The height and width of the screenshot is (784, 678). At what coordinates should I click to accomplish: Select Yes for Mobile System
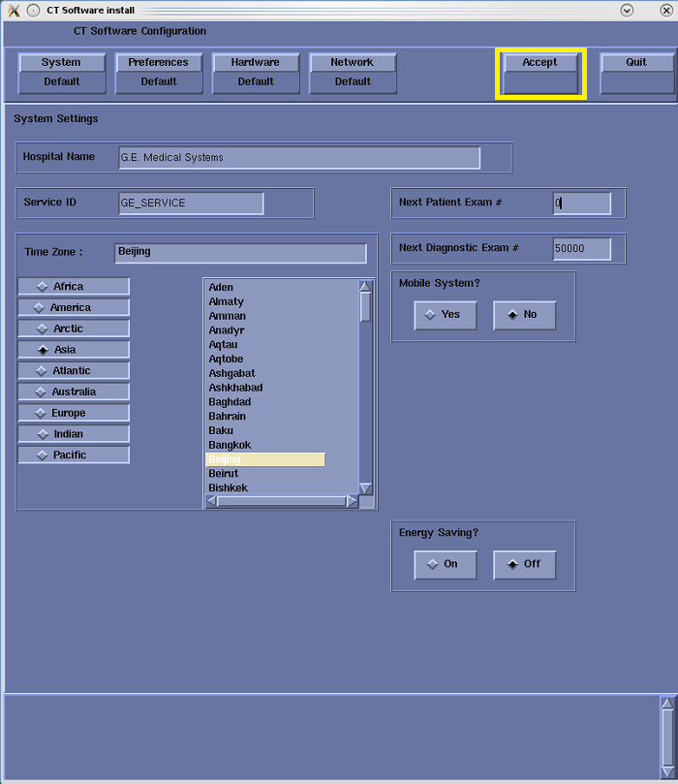pyautogui.click(x=445, y=315)
